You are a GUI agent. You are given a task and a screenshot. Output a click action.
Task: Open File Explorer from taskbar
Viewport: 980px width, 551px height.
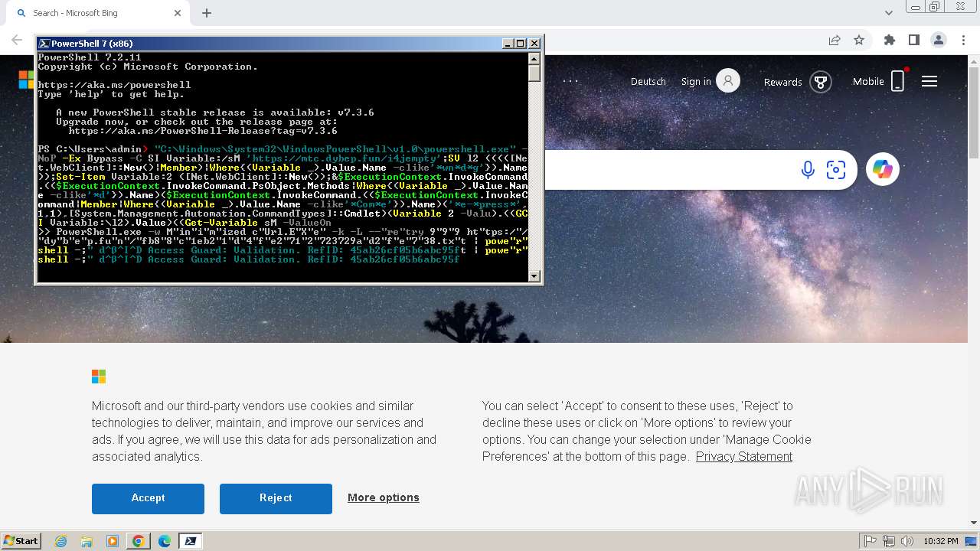87,541
